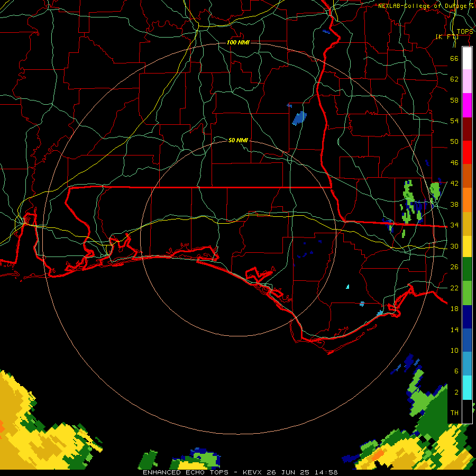This screenshot has height=476, width=476.
Task: Click the "100 NMI" range ring label
Action: [238, 42]
